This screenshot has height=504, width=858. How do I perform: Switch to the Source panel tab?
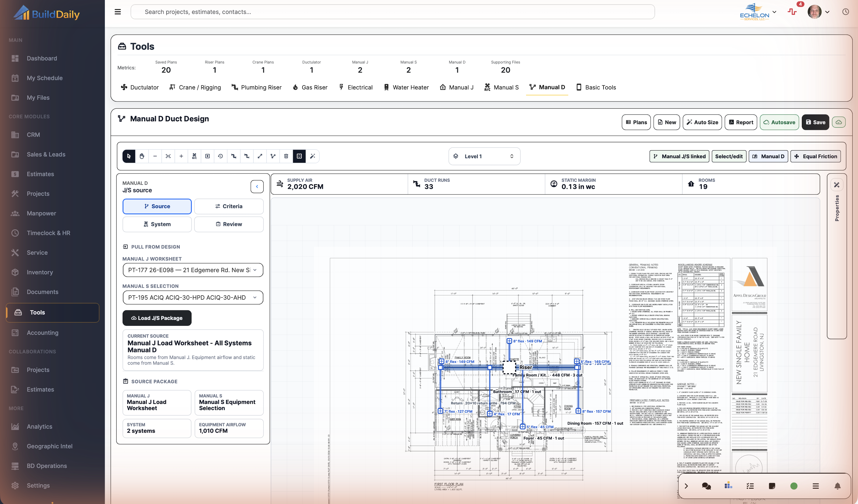tap(157, 206)
